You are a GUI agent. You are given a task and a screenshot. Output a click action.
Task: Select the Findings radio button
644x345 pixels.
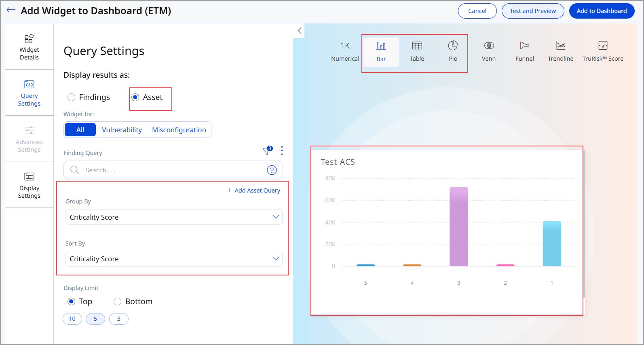tap(72, 97)
